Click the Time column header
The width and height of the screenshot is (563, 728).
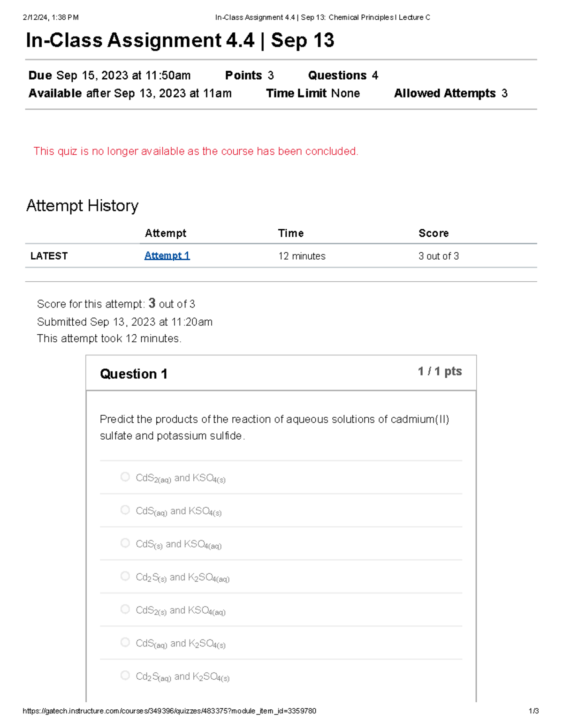(x=290, y=233)
